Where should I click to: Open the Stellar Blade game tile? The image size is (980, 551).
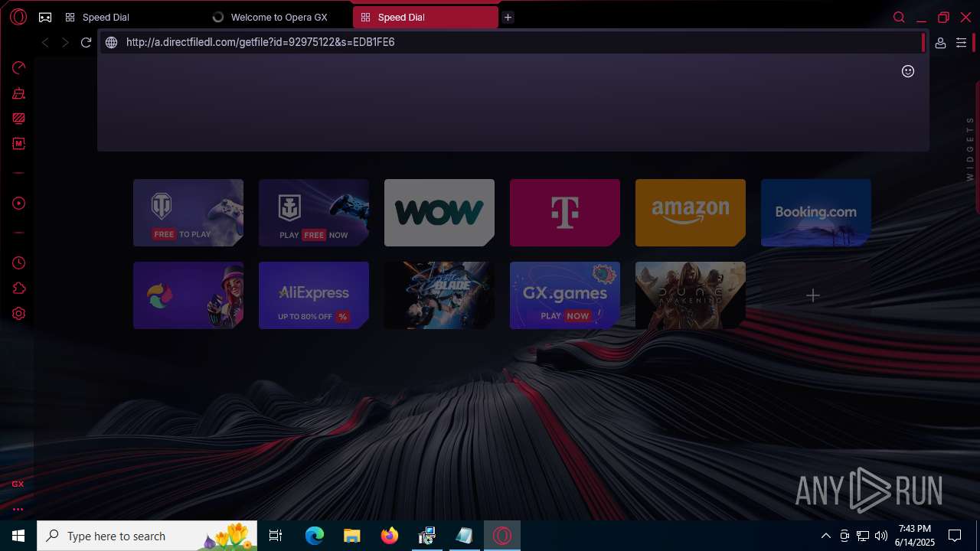439,295
